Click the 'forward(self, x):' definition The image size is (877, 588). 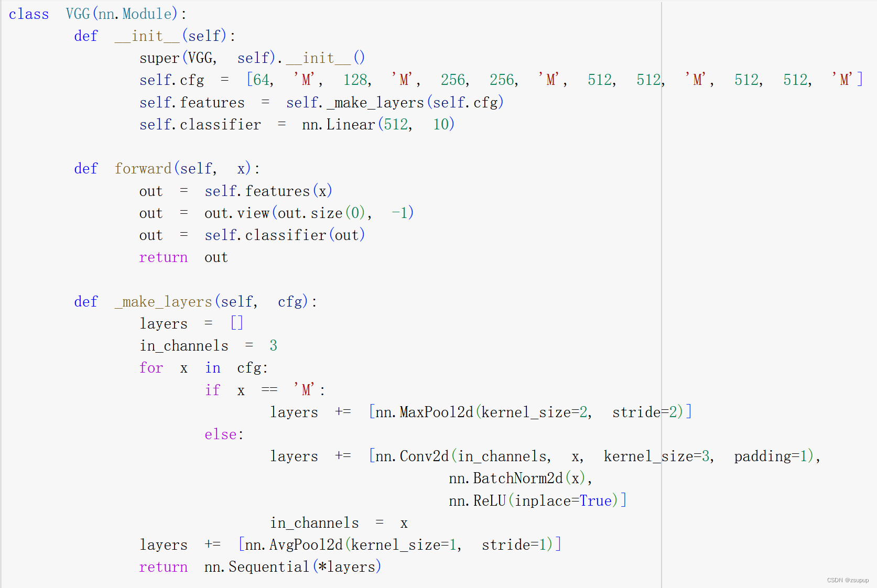click(187, 169)
